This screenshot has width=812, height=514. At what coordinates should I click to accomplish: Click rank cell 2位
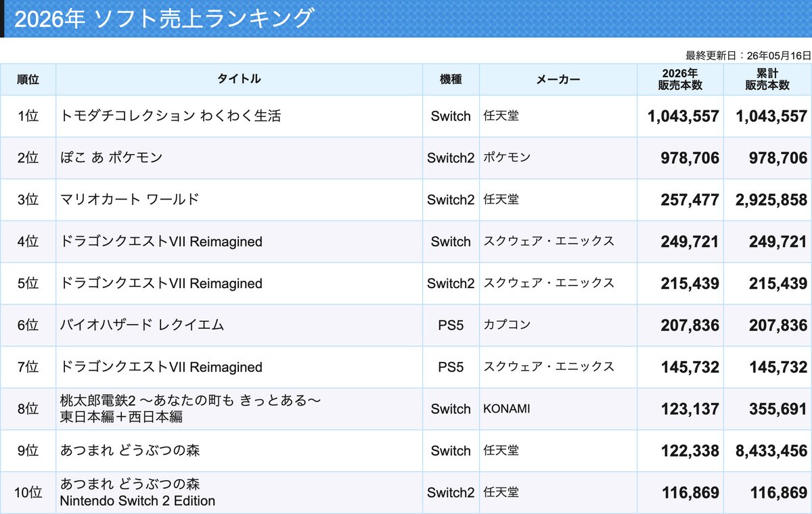click(x=28, y=158)
